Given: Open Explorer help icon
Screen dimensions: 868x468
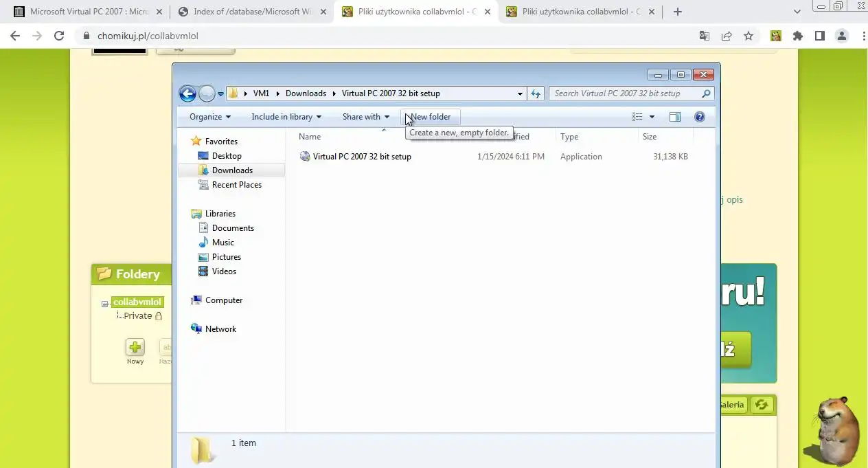Looking at the screenshot, I should tap(700, 117).
